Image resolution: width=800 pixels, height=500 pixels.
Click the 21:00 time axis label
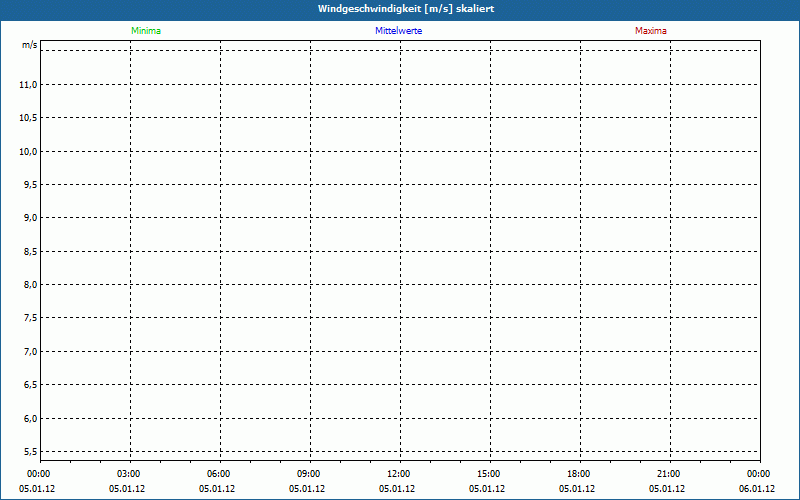[x=669, y=474]
